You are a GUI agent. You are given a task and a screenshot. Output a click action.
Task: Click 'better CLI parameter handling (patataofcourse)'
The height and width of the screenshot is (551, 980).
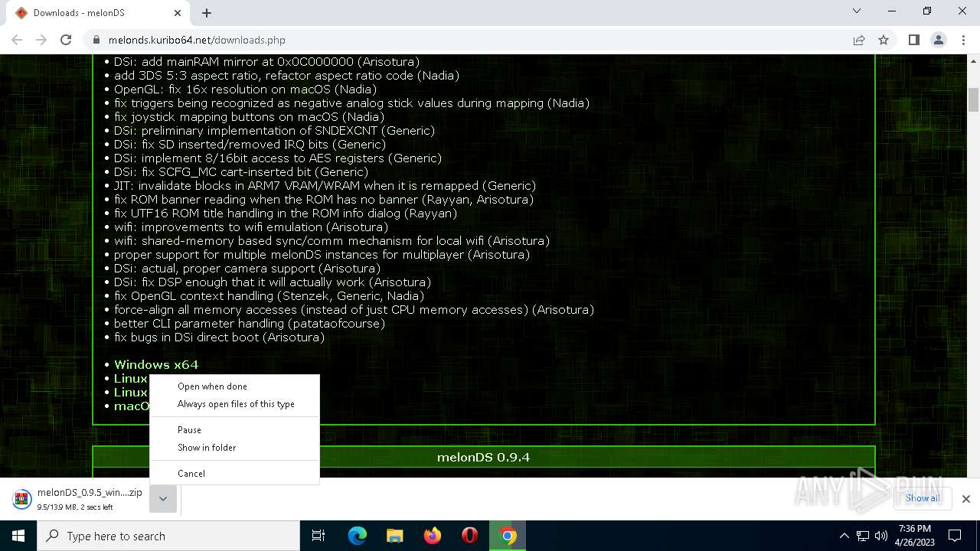point(250,324)
